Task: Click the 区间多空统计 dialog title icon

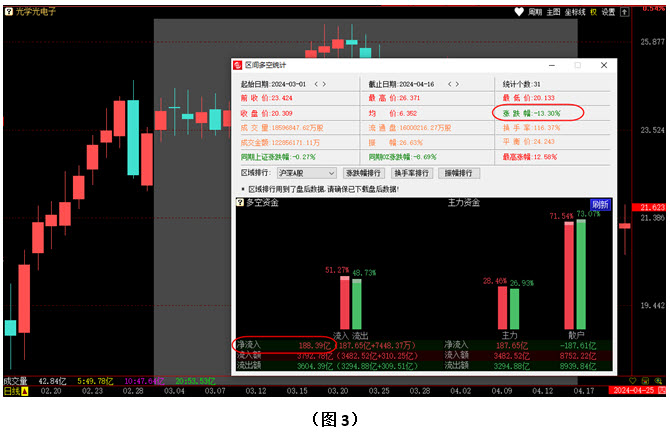Action: tap(238, 65)
